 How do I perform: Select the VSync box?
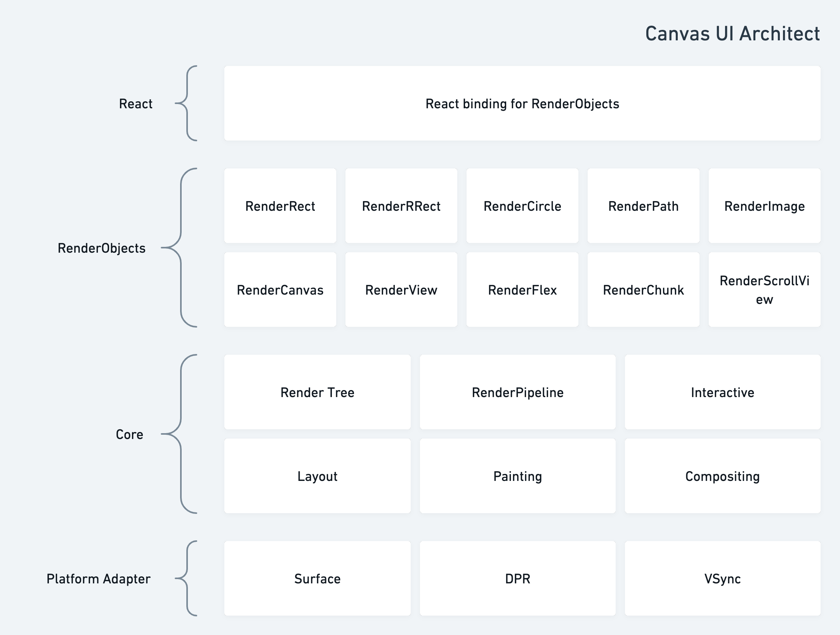tap(722, 578)
